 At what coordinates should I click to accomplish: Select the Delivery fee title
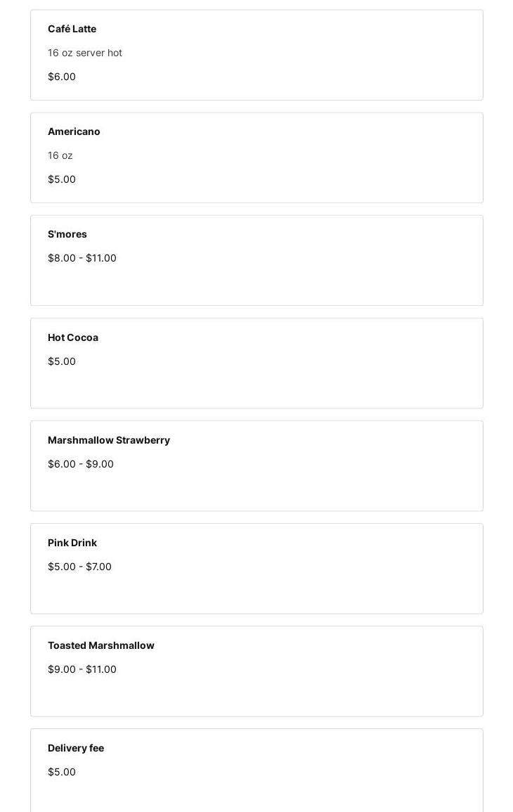pyautogui.click(x=76, y=748)
